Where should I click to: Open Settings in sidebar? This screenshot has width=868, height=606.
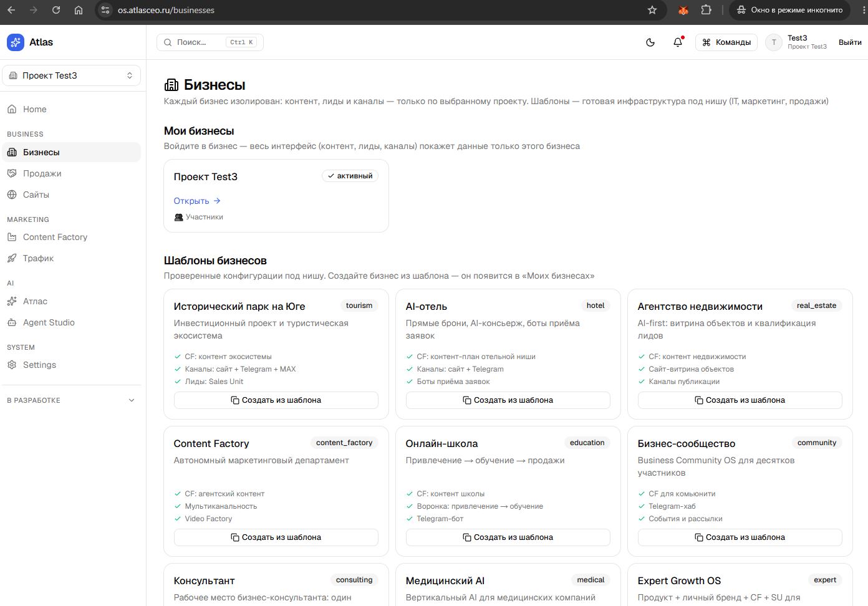click(x=72, y=365)
